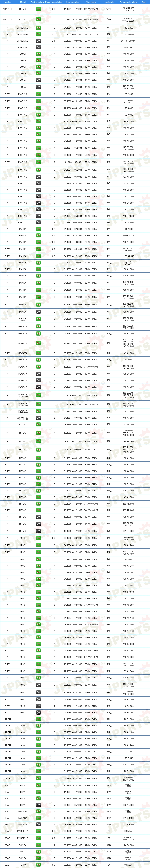The height and width of the screenshot is (868, 150).
Task: Click petrol icon in PANDA Van row
Action: coord(38,319)
